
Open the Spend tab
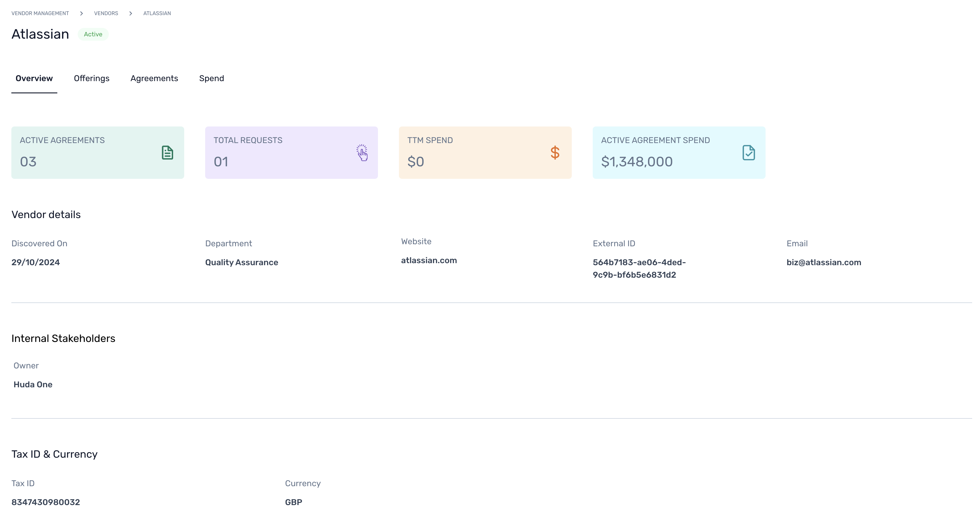click(212, 78)
